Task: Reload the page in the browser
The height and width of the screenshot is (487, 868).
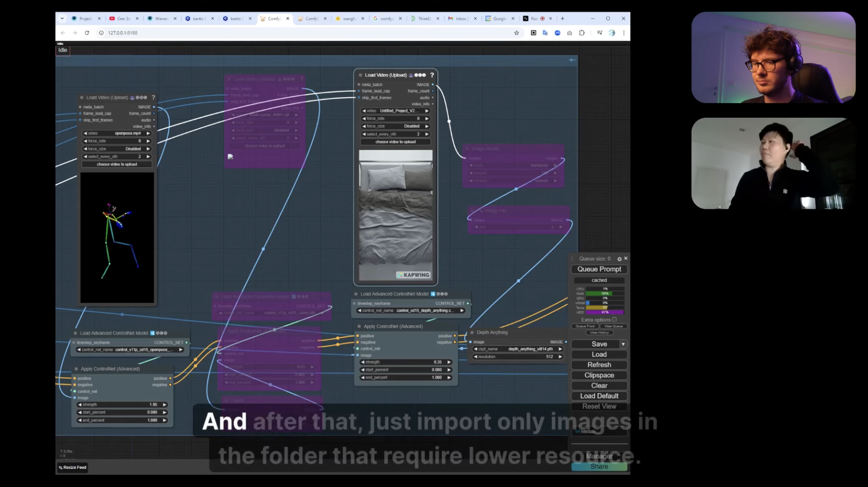Action: [87, 33]
